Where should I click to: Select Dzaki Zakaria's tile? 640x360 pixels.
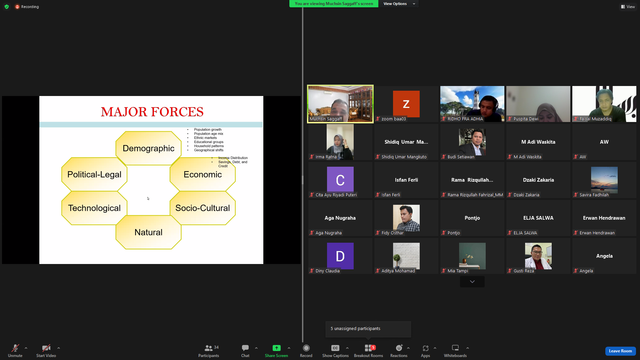tap(538, 180)
